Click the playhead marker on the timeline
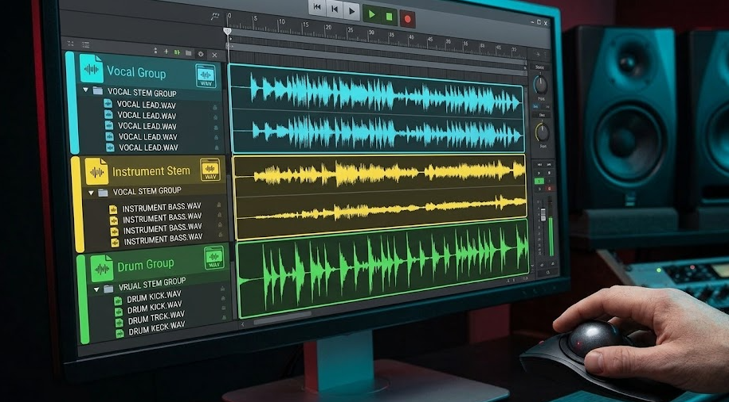This screenshot has width=729, height=402. pos(227,31)
